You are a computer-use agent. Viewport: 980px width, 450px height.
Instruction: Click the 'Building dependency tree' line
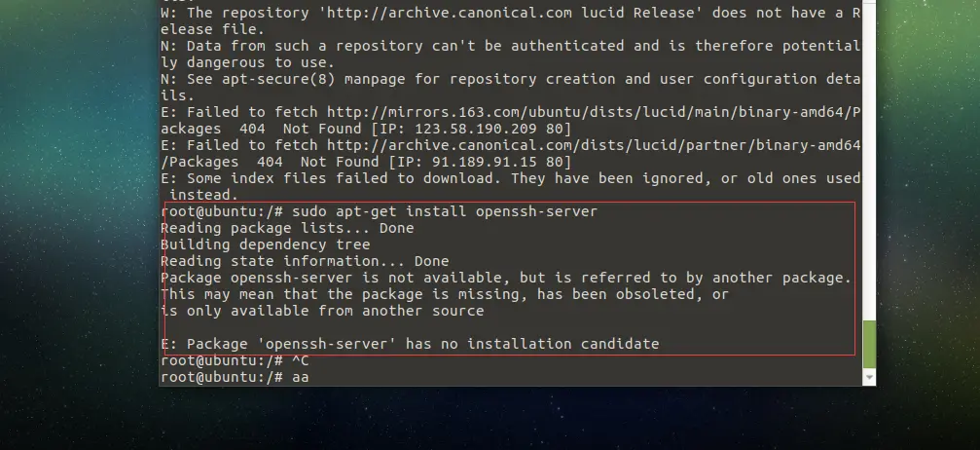coord(265,244)
